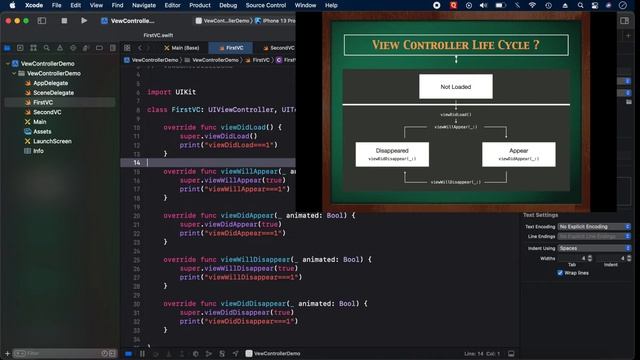Open the Navigate menu
Viewport: 640px width, 360px height.
(x=144, y=5)
